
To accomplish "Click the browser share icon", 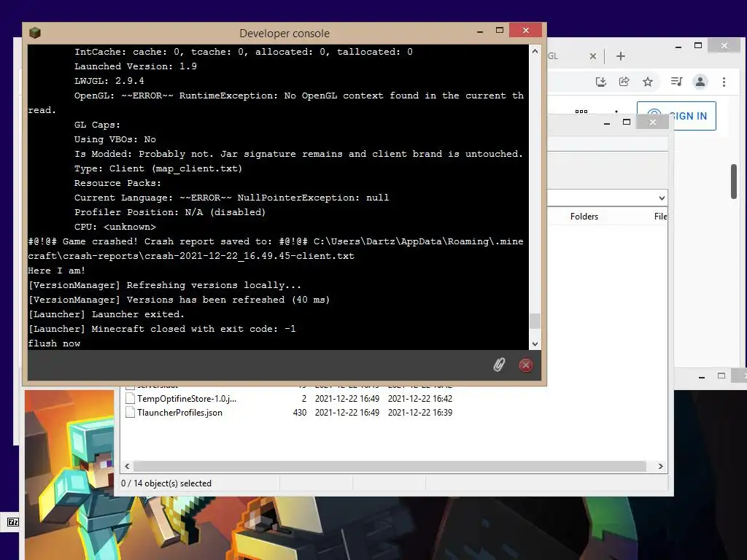I will 624,82.
